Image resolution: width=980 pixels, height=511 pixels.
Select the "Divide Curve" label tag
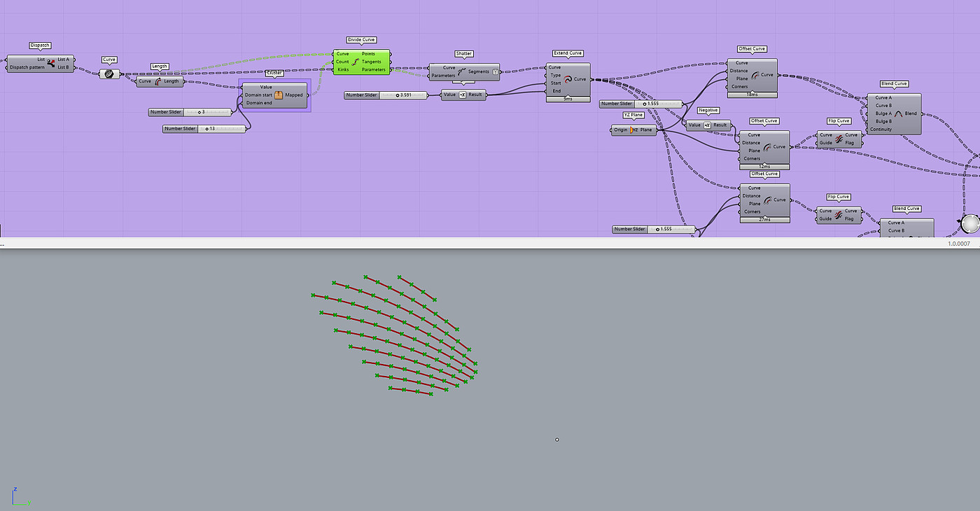tap(362, 40)
